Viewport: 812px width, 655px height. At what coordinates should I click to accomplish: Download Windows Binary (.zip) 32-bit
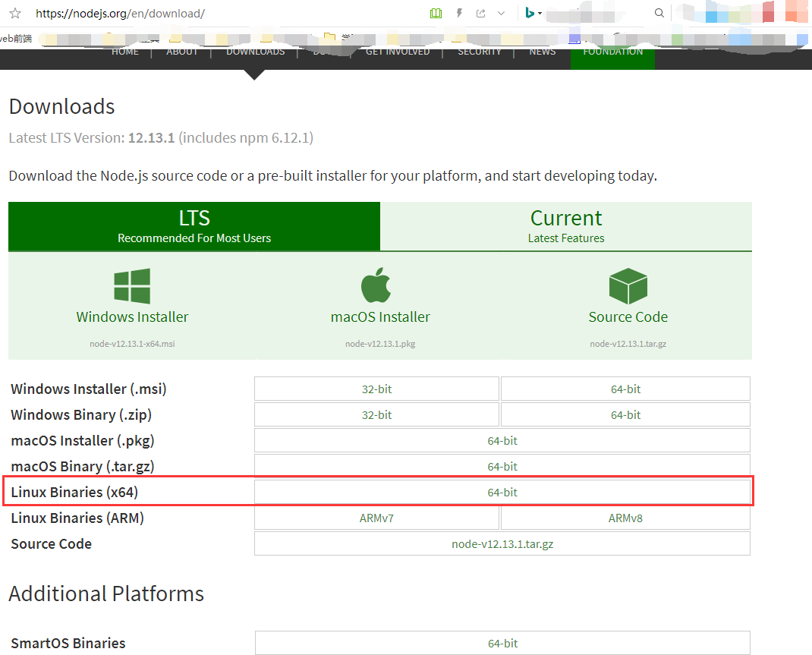pos(376,414)
